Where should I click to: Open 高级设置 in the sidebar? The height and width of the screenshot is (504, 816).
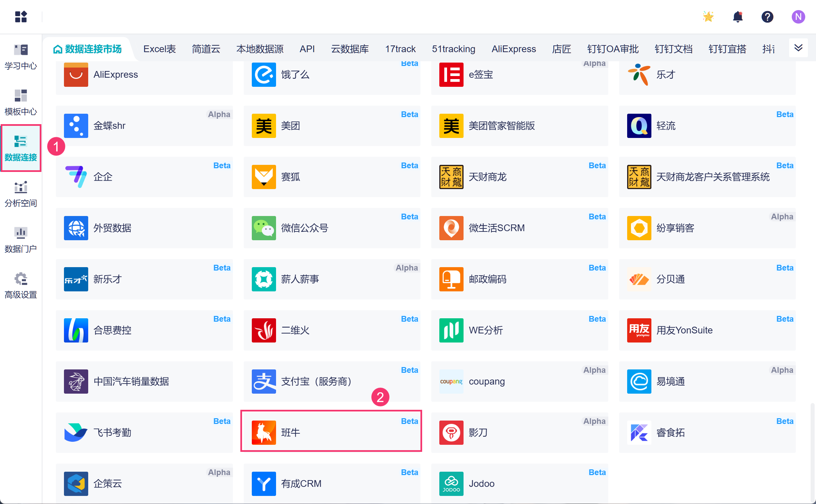click(21, 285)
